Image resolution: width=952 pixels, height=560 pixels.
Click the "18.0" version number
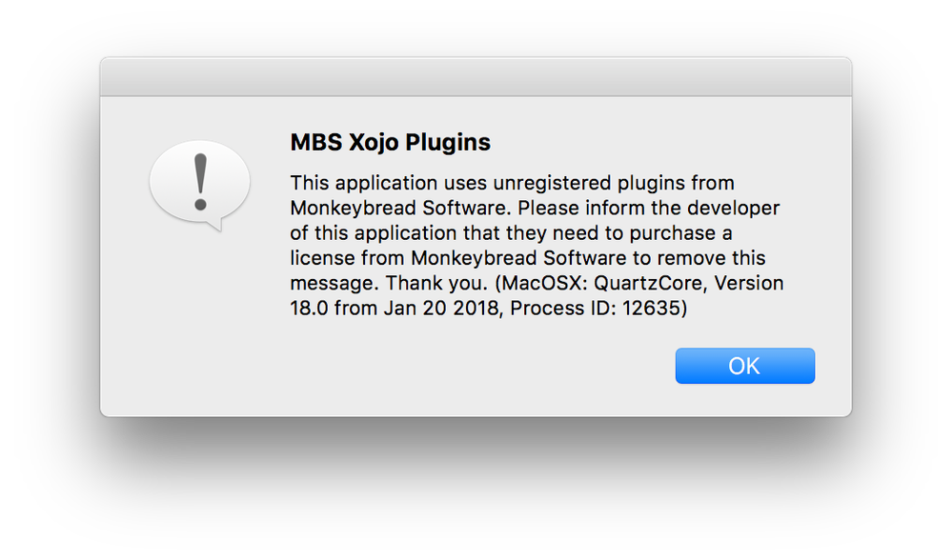coord(310,309)
